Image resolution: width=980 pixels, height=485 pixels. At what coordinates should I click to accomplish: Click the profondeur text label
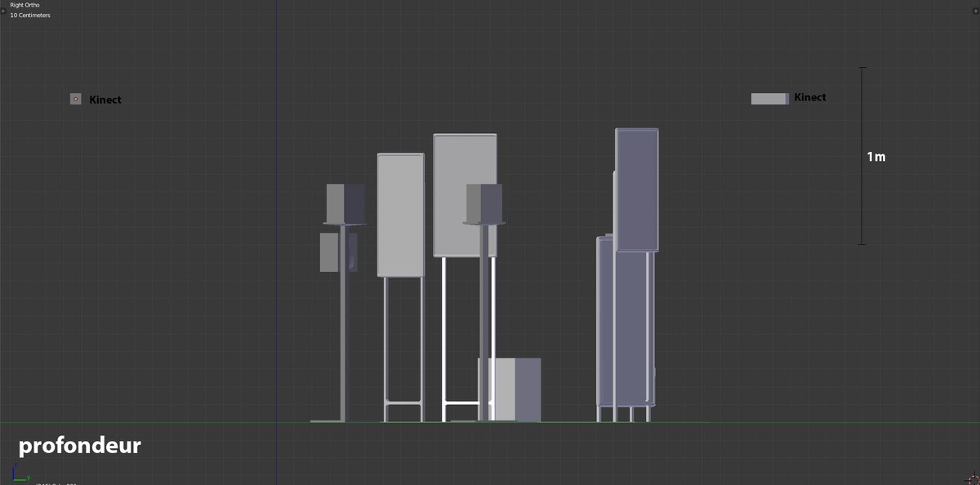click(80, 446)
